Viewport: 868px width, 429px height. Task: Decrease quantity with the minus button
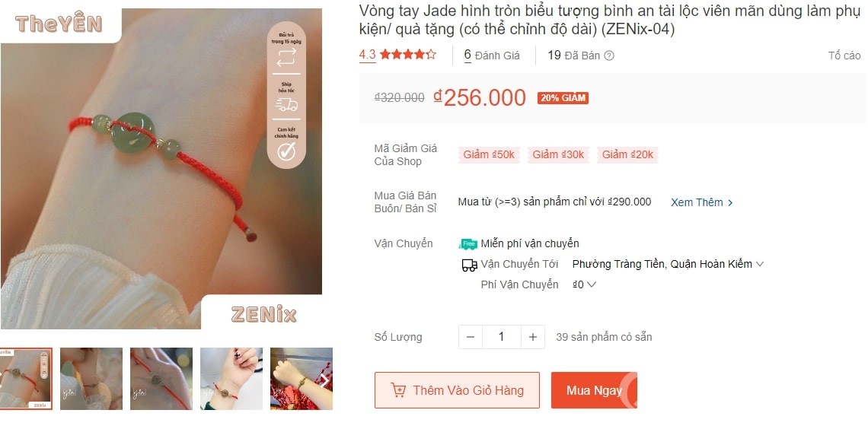tap(471, 337)
